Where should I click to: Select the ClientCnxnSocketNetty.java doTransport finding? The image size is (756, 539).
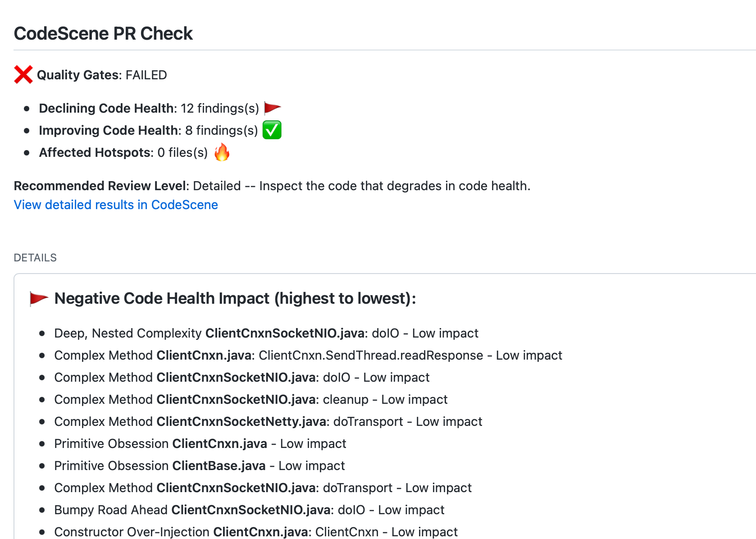[x=268, y=421]
